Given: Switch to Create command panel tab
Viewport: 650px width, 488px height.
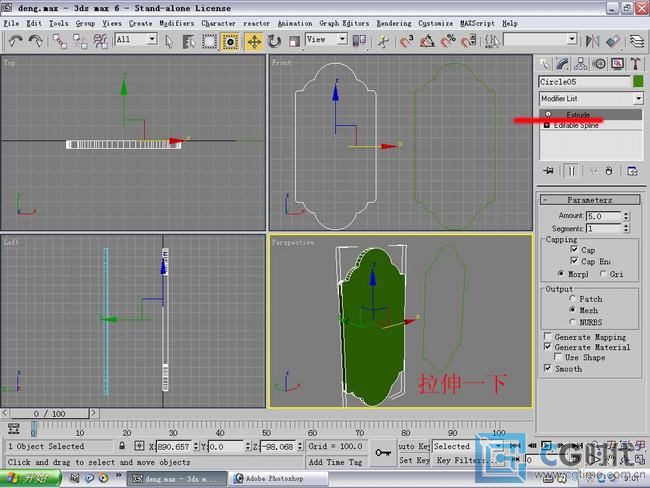Looking at the screenshot, I should [x=544, y=64].
